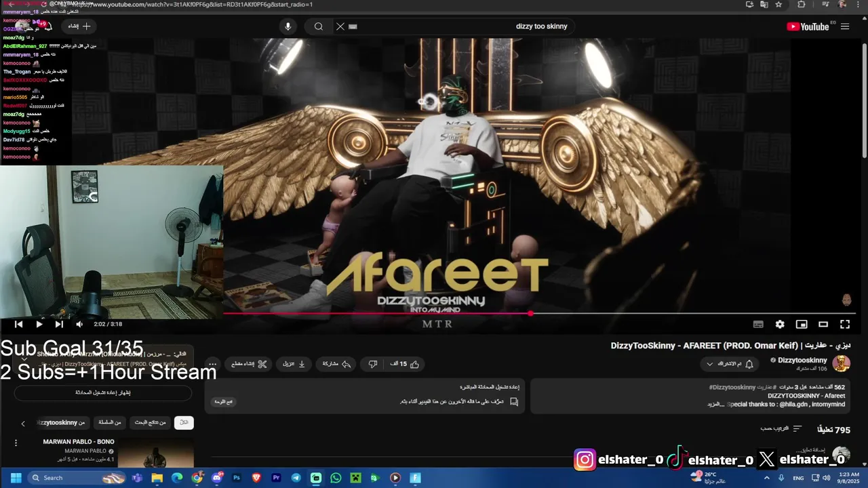868x488 pixels.
Task: Go to the YouTube home logo
Action: point(808,26)
